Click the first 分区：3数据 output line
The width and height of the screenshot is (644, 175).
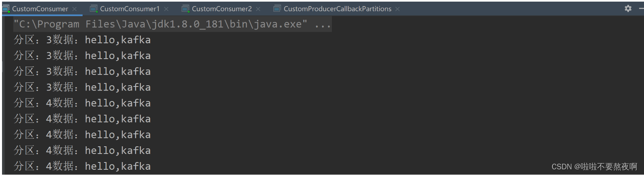82,40
